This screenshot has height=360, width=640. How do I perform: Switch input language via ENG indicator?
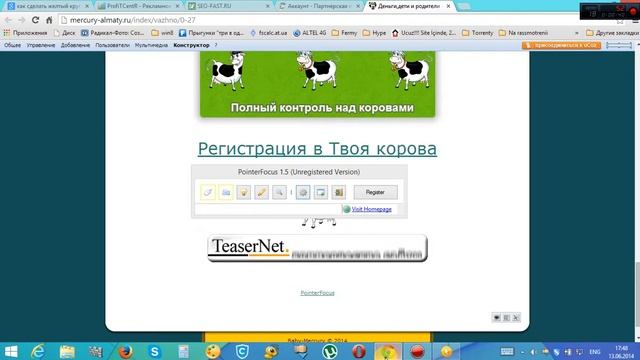pyautogui.click(x=595, y=352)
